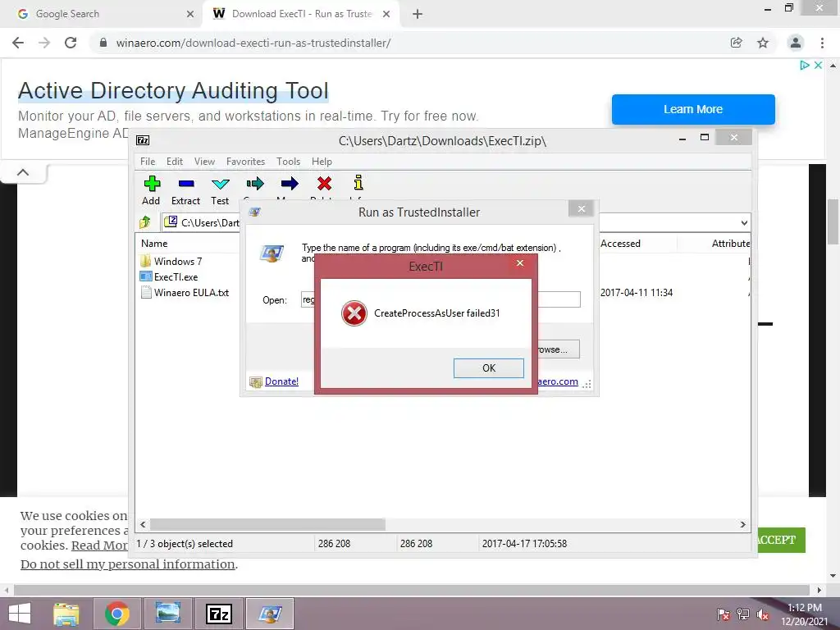
Task: Open the 7-Zip File menu
Action: pyautogui.click(x=148, y=162)
